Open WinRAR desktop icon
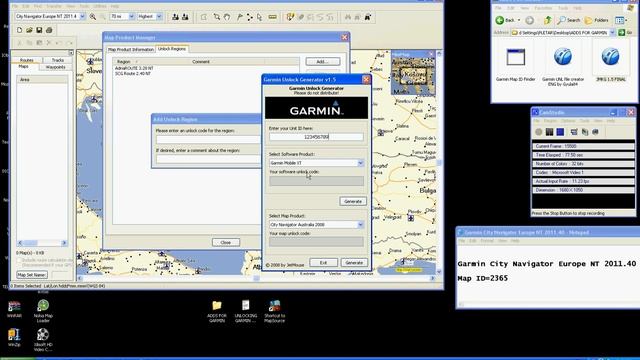This screenshot has height=360, width=640. click(14, 309)
